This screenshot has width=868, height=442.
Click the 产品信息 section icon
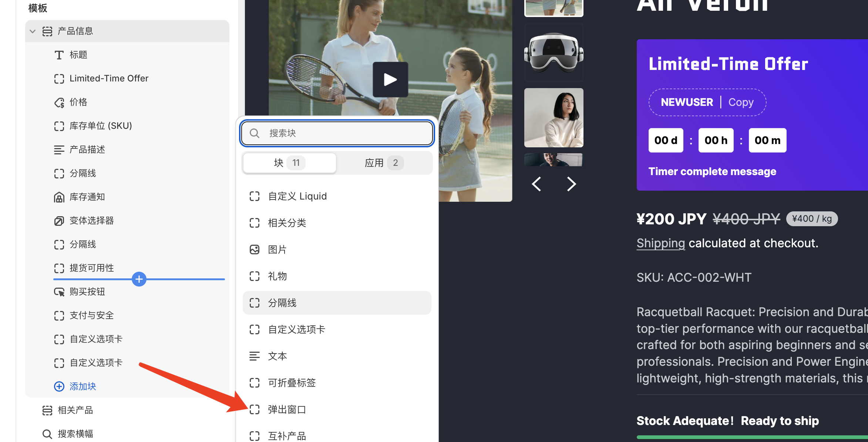(47, 31)
